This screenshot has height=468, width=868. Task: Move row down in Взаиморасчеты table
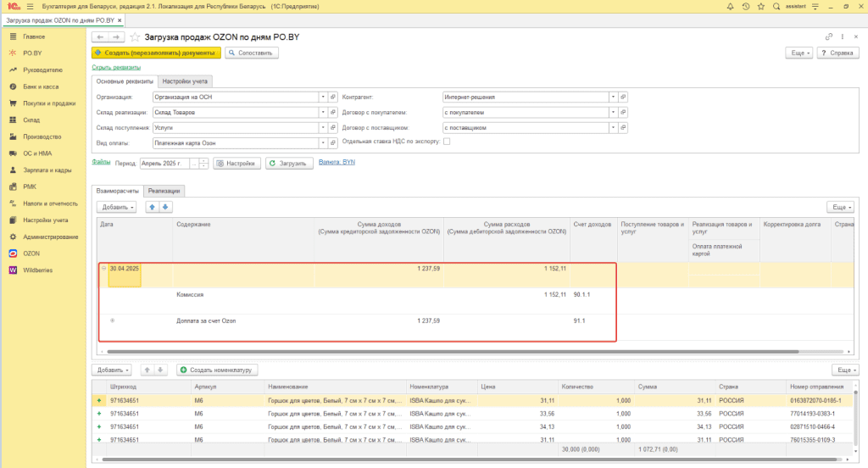pyautogui.click(x=165, y=207)
